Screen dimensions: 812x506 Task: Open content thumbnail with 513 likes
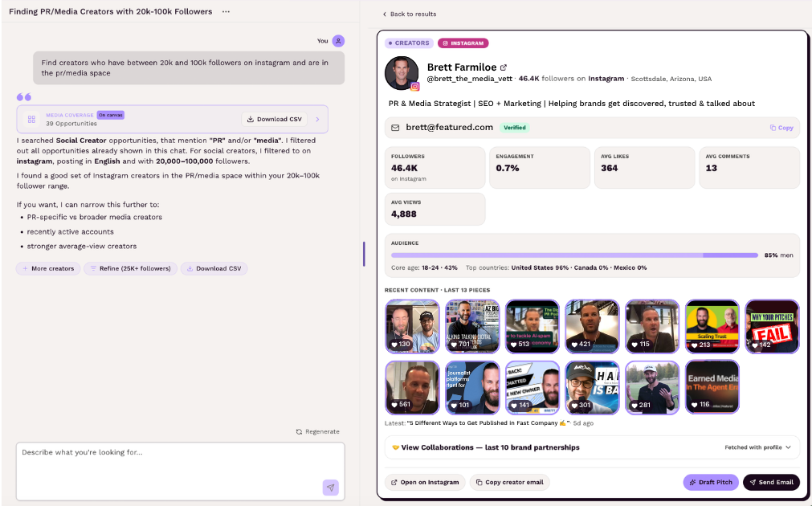(x=532, y=326)
